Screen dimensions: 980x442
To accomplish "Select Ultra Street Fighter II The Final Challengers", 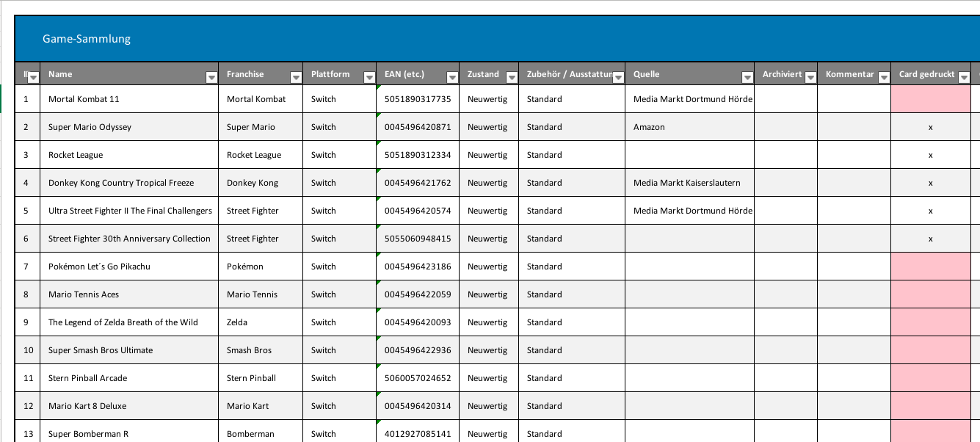I will point(129,211).
